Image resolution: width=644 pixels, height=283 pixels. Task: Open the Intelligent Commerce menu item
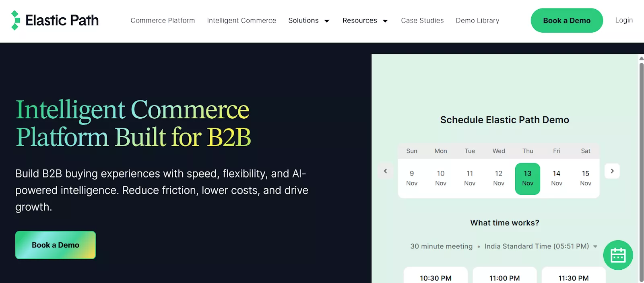pyautogui.click(x=242, y=21)
